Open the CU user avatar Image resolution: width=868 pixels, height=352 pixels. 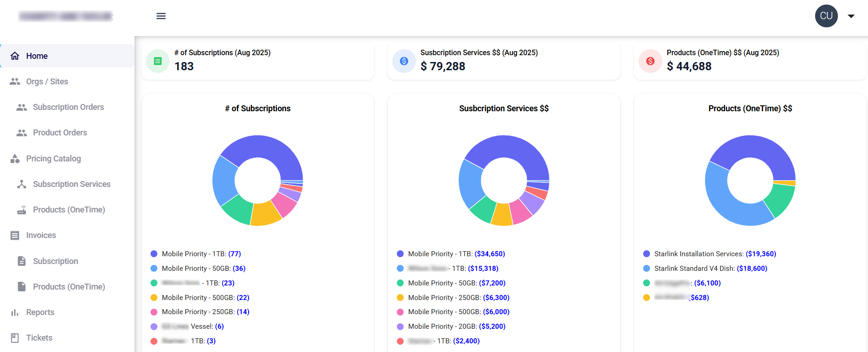[826, 16]
